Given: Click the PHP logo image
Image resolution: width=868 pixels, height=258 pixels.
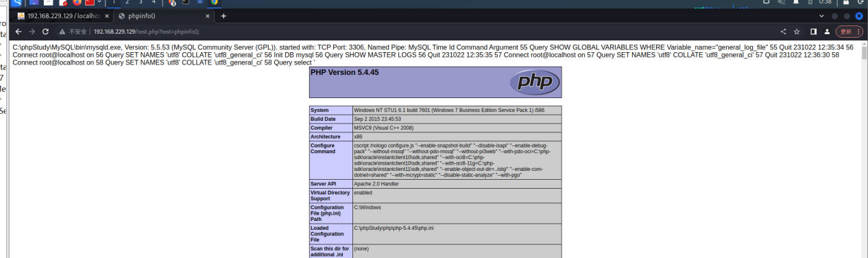Looking at the screenshot, I should pyautogui.click(x=535, y=82).
